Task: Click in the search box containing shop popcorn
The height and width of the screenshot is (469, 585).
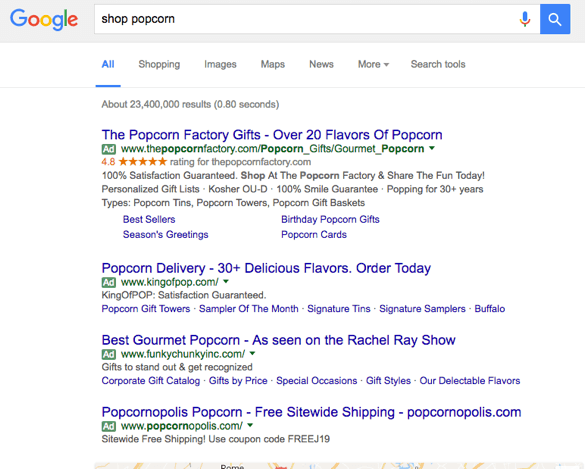Action: point(306,19)
